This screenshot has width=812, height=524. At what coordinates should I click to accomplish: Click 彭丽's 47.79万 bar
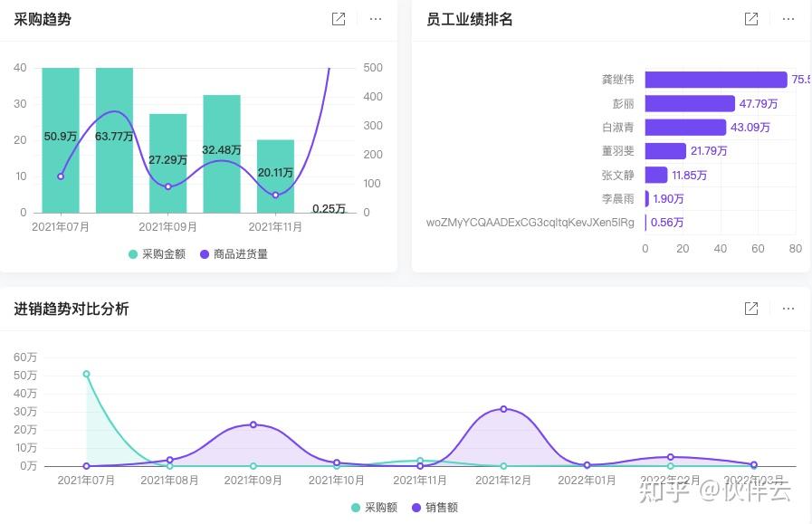pyautogui.click(x=690, y=103)
